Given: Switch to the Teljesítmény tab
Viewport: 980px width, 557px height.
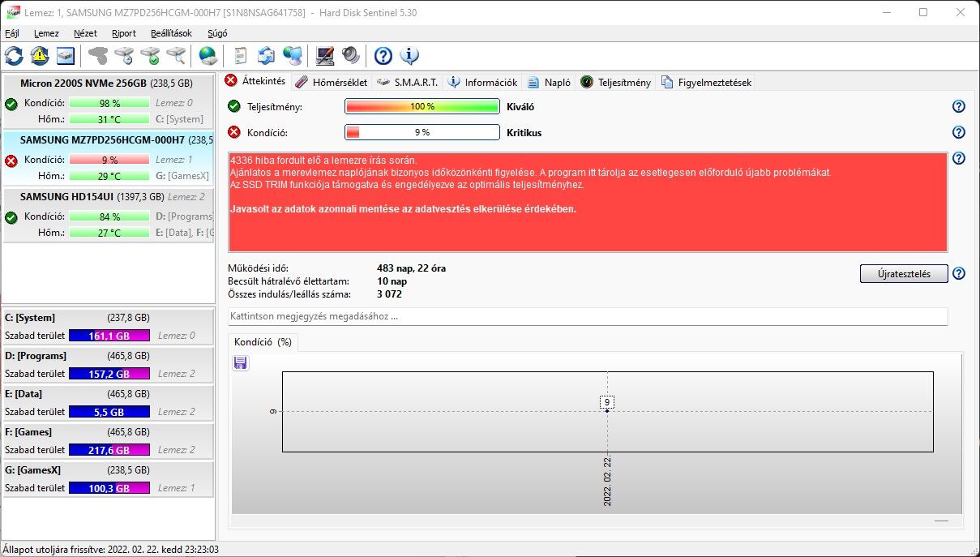Looking at the screenshot, I should pyautogui.click(x=616, y=82).
